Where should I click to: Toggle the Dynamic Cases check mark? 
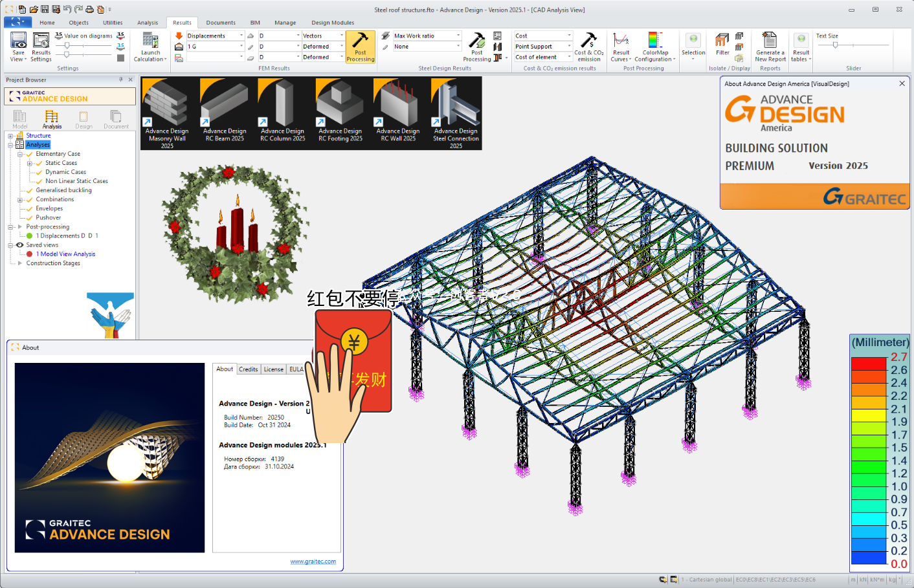coord(39,172)
